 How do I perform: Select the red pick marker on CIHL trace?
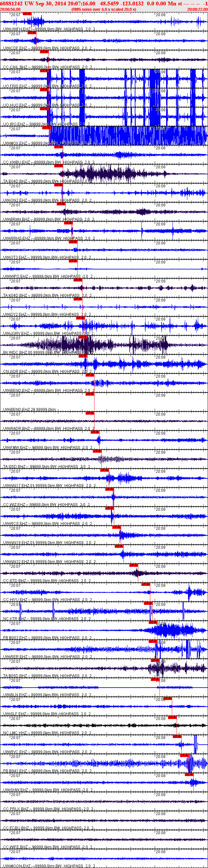(x=44, y=52)
